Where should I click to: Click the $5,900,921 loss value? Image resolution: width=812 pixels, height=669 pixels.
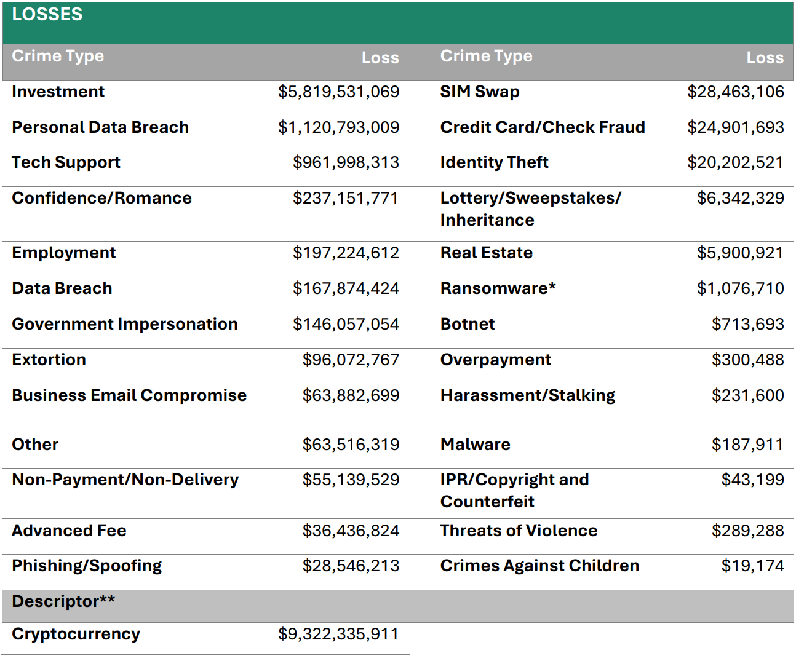point(741,253)
